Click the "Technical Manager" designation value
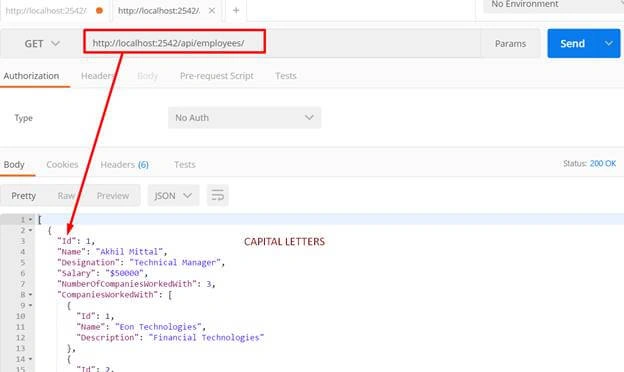This screenshot has width=624, height=372. 175,263
